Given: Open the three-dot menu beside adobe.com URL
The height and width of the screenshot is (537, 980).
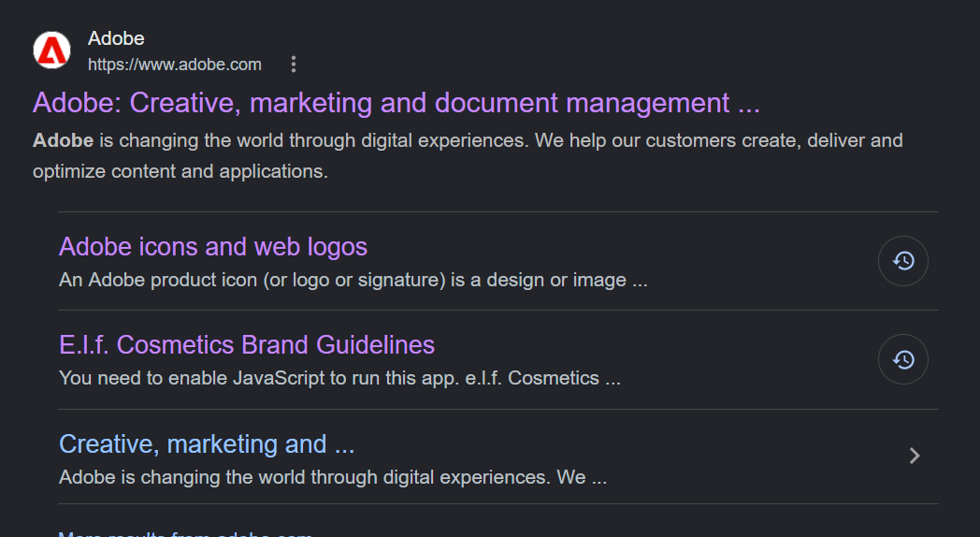Looking at the screenshot, I should click(x=293, y=65).
